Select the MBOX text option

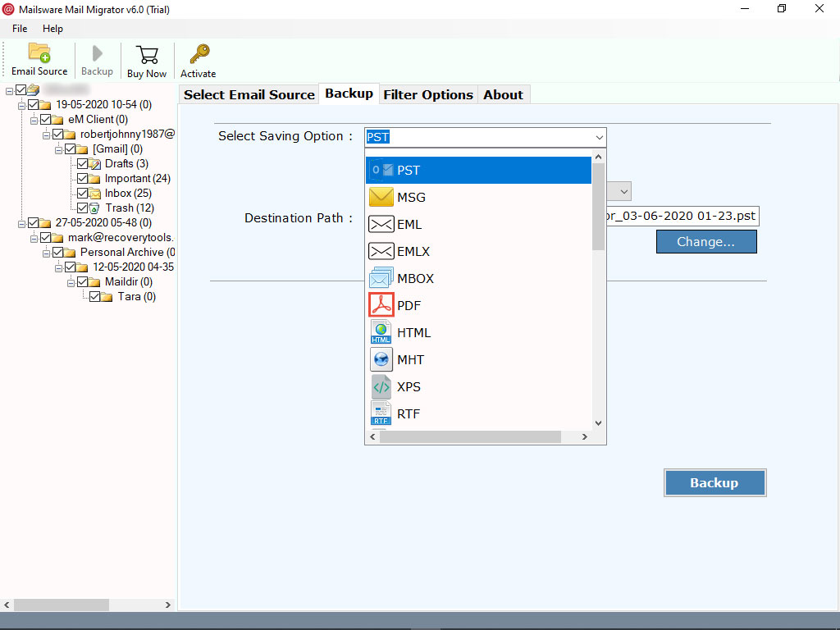pos(415,279)
